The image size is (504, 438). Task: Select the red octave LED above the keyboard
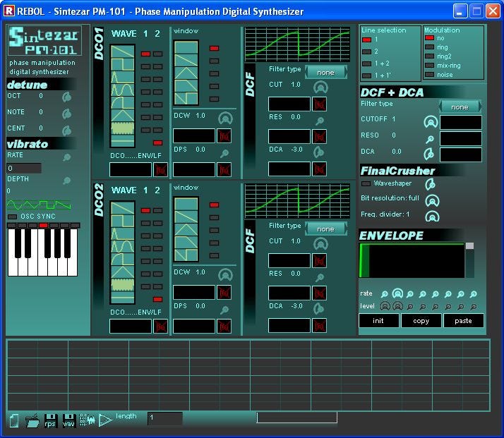[43, 225]
